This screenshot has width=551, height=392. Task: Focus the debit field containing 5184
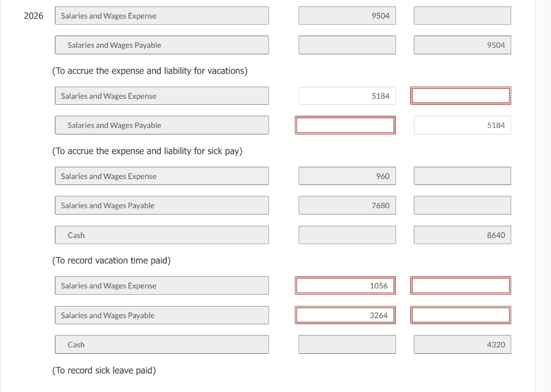347,96
